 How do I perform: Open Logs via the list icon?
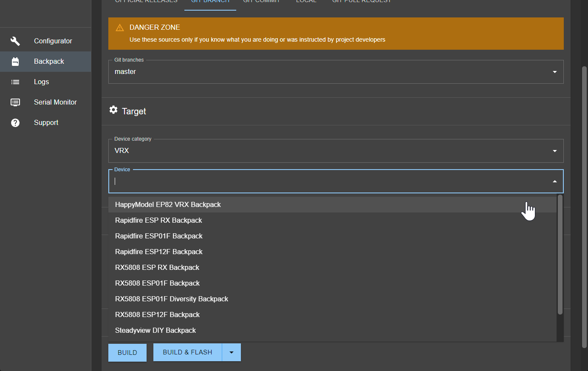[x=15, y=82]
